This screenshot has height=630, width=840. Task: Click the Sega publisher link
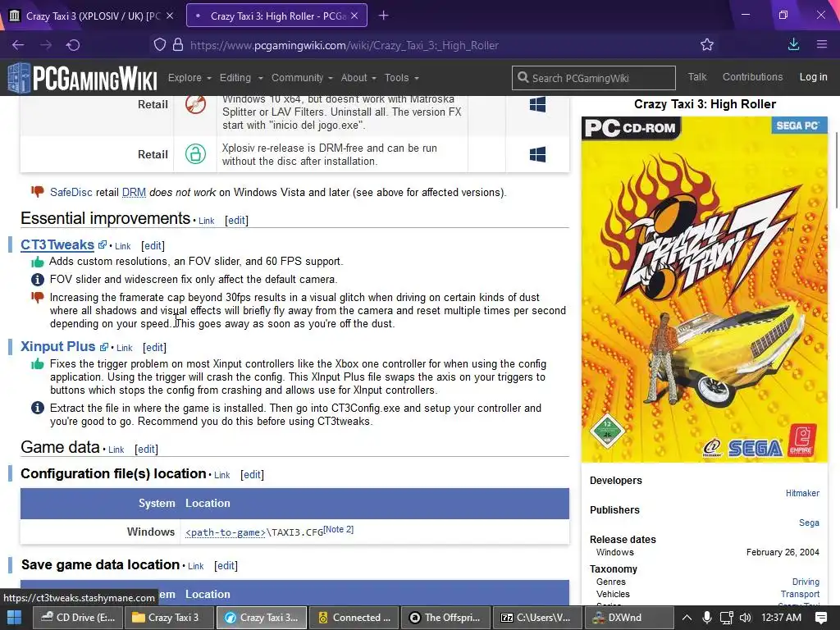[809, 523]
